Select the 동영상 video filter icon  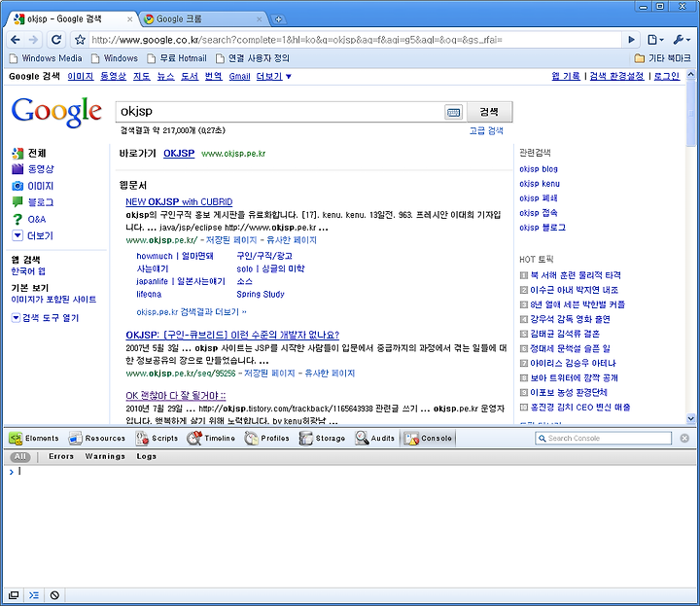[x=17, y=169]
